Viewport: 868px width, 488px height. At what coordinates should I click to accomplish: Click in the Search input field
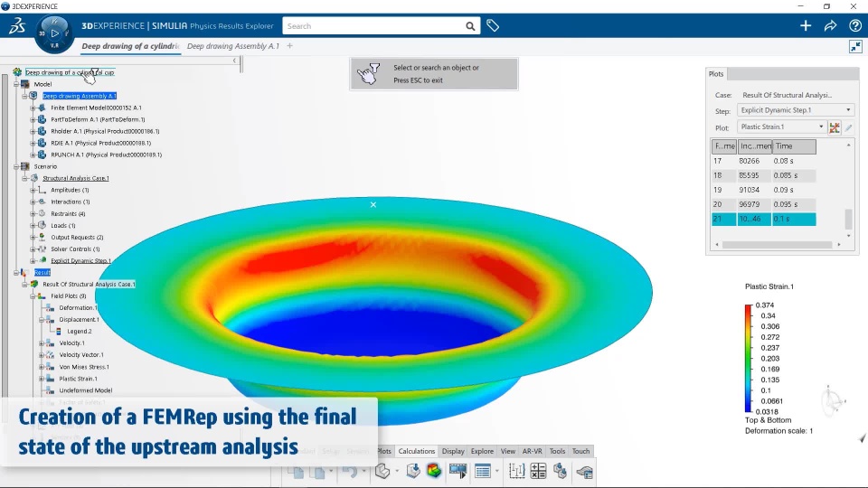pos(373,26)
